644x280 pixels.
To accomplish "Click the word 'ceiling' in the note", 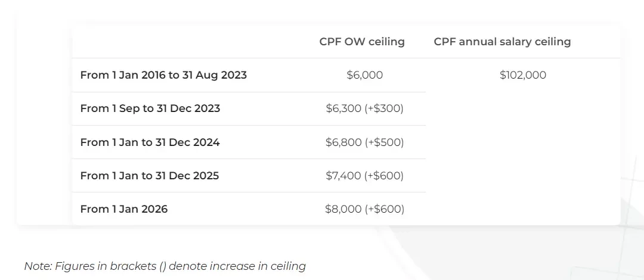I will tap(288, 266).
